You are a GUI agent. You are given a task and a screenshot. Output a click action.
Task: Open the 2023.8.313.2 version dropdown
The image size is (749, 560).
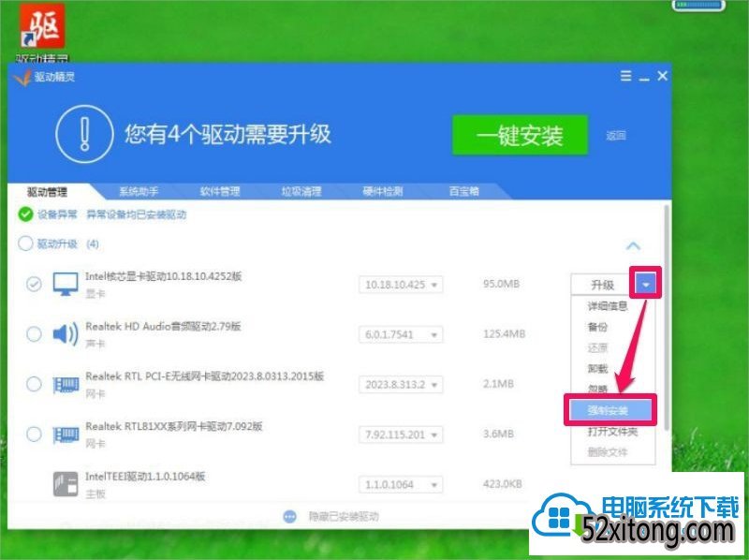point(401,385)
